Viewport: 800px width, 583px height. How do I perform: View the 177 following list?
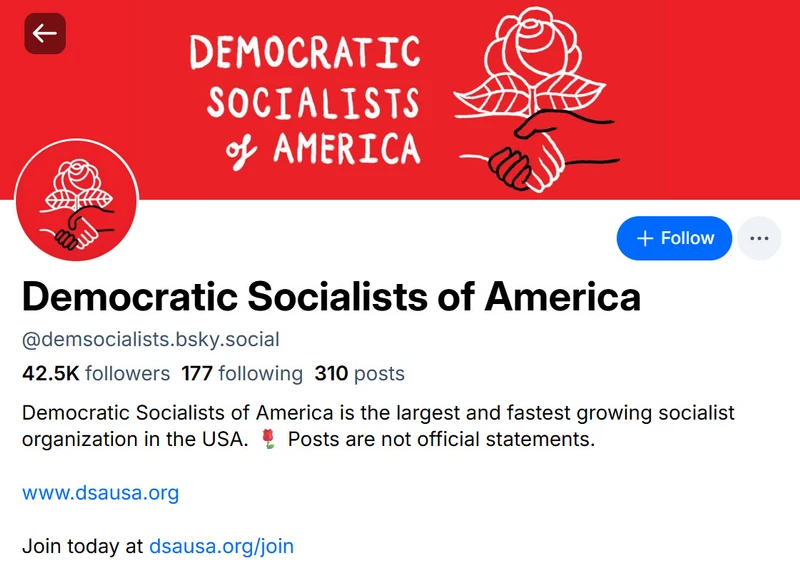(237, 373)
